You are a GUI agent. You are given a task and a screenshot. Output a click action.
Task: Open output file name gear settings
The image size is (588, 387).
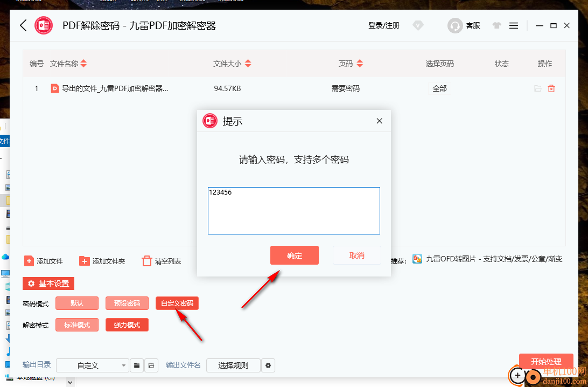tap(268, 365)
